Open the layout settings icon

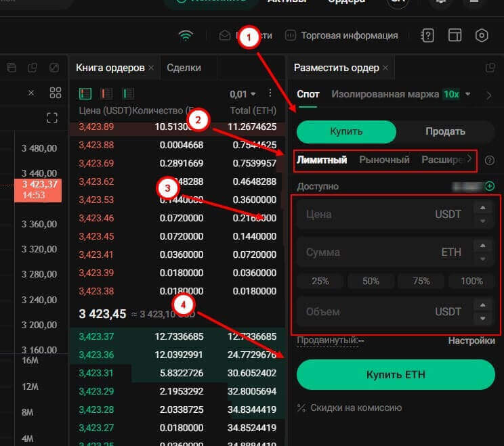pos(455,35)
